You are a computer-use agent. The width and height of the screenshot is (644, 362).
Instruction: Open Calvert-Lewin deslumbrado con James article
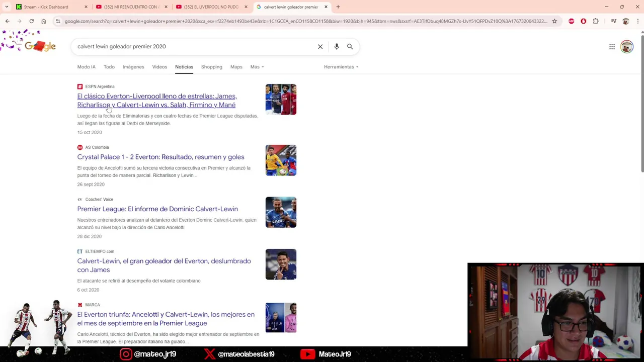(x=164, y=265)
